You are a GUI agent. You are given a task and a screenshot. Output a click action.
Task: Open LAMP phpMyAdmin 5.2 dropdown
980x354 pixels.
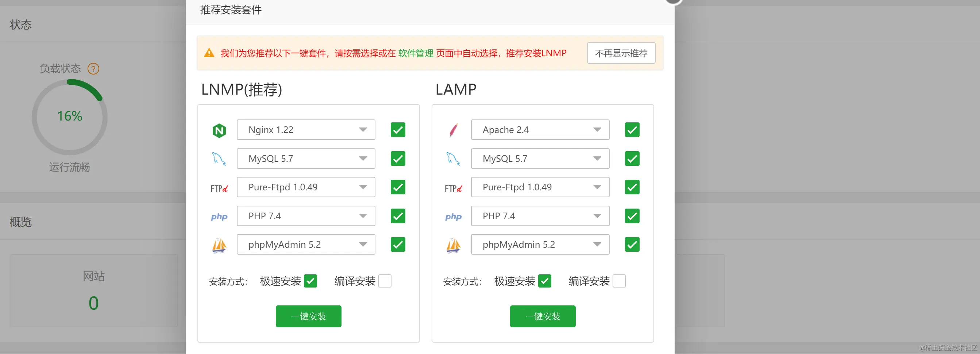[x=540, y=245]
